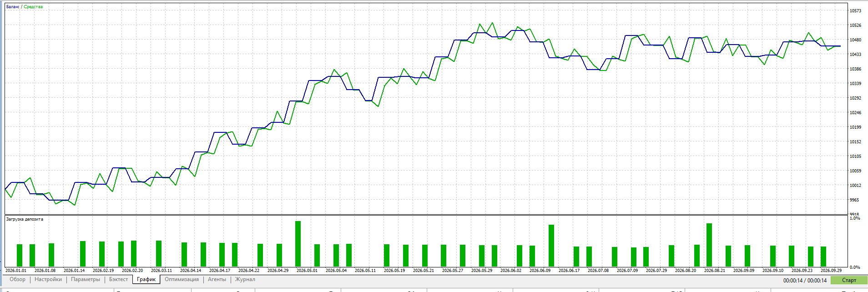Image resolution: width=868 pixels, height=292 pixels.
Task: Click the 10059 axis value
Action: coord(855,171)
